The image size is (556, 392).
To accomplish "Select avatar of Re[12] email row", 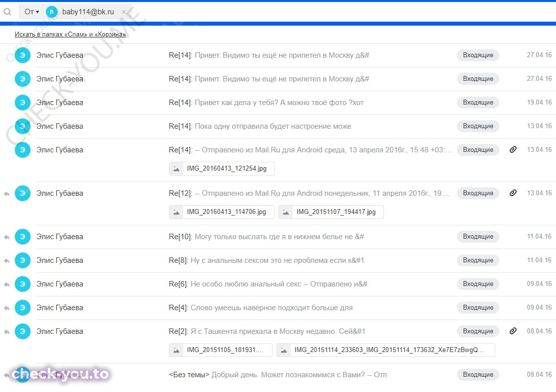I will coord(22,193).
